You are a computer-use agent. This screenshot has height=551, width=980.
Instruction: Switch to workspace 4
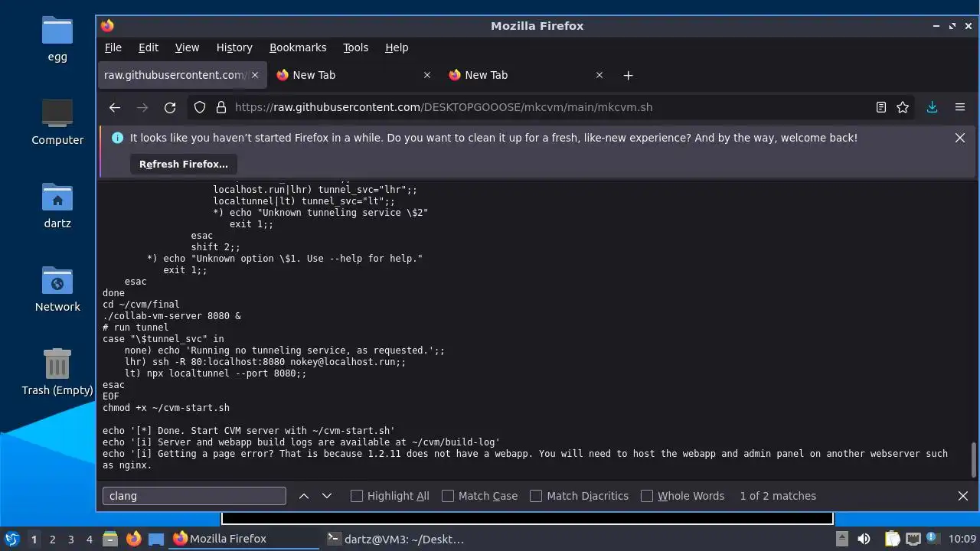coord(89,539)
